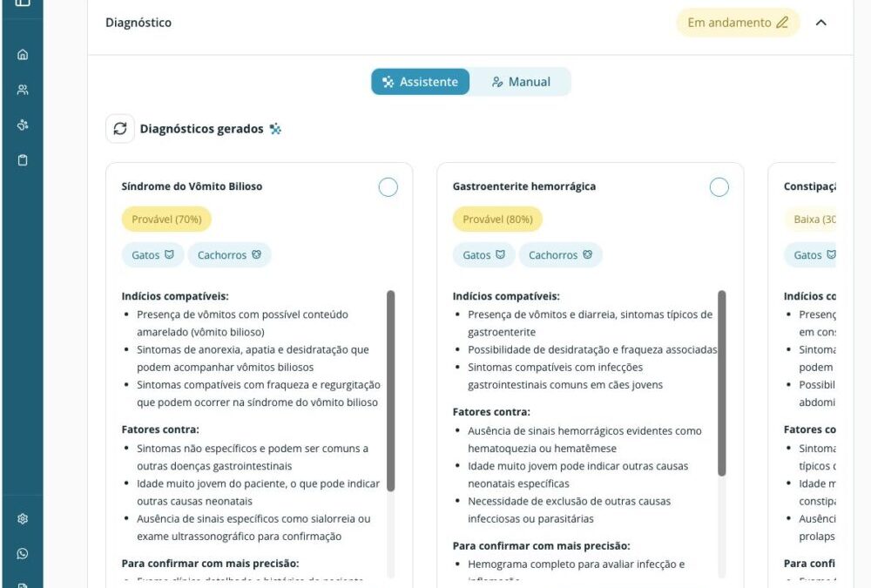Toggle the sidebar panel icon at top

[23, 3]
